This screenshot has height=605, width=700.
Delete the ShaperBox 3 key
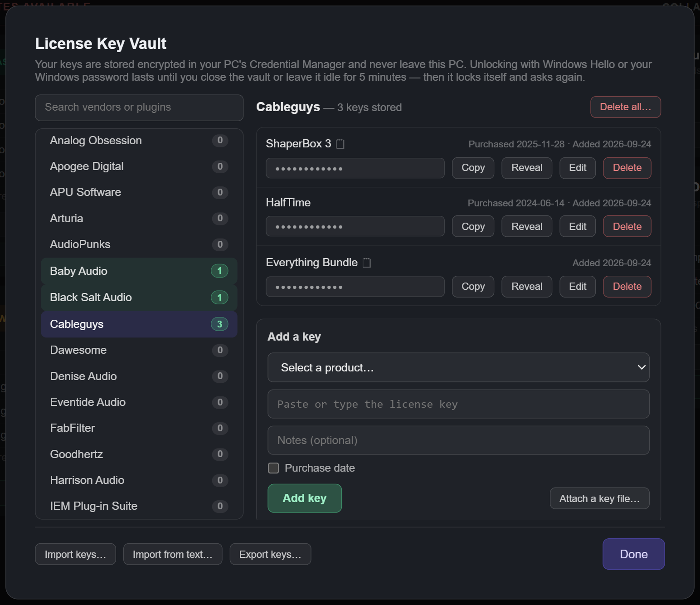tap(627, 168)
